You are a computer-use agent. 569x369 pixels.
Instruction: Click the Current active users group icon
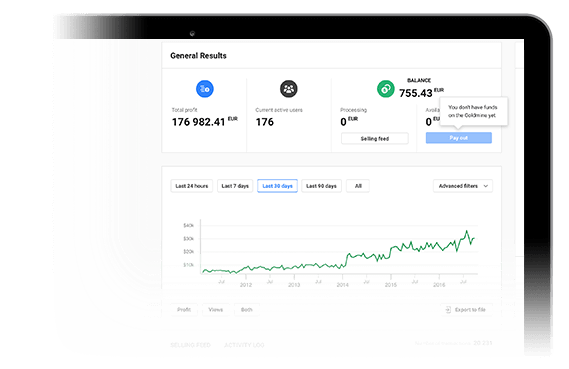click(288, 89)
